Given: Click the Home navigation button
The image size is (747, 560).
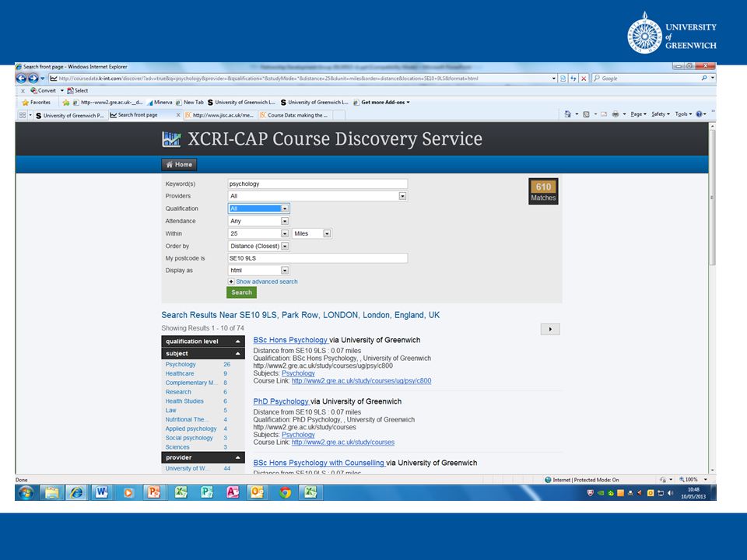Looking at the screenshot, I should [179, 165].
